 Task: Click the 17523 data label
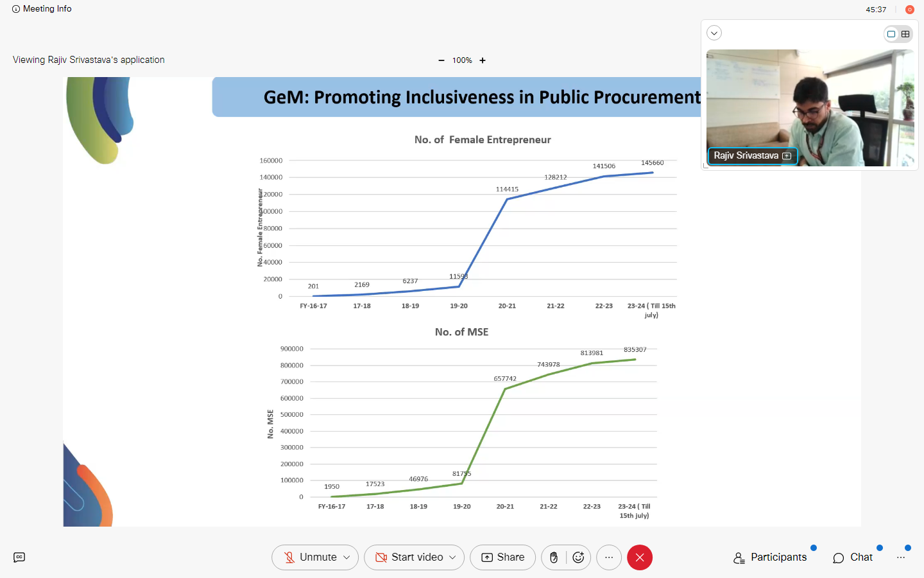[375, 484]
